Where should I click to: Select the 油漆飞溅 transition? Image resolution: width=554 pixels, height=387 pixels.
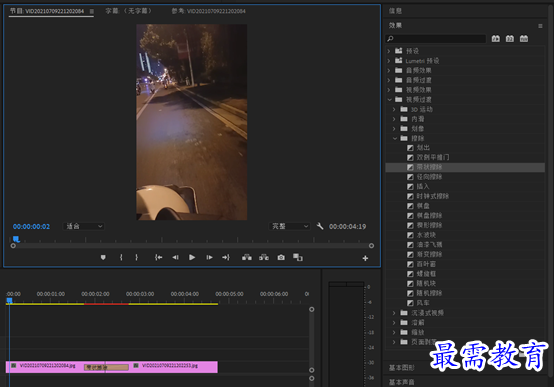(429, 245)
